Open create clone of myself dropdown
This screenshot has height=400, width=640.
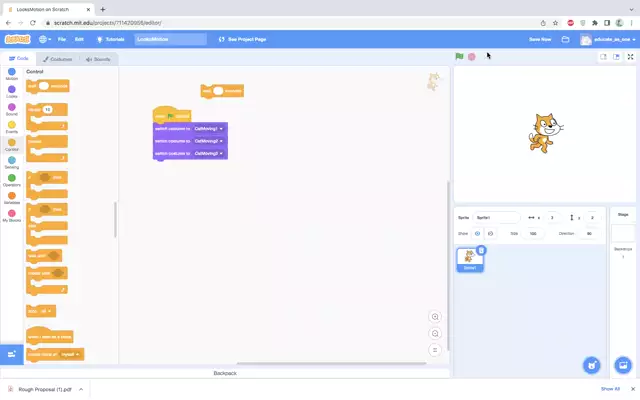70,354
